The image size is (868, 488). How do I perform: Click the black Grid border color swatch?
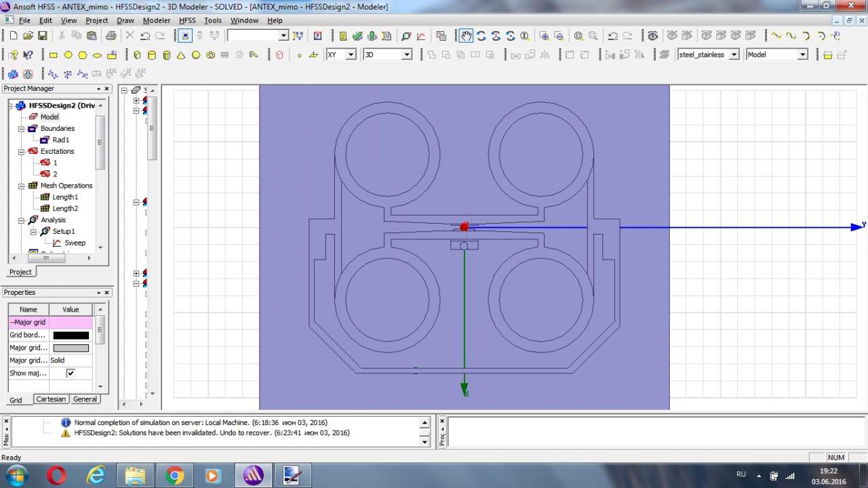point(71,335)
